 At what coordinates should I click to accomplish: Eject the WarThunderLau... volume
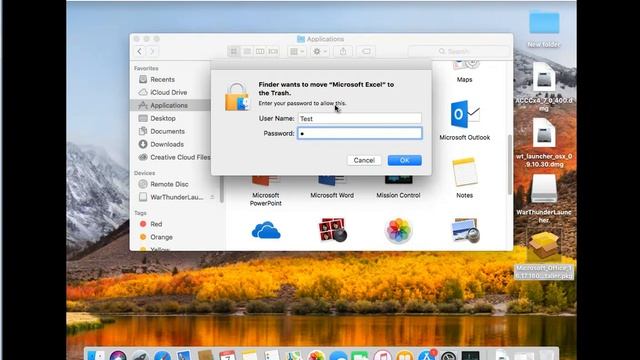click(x=213, y=198)
